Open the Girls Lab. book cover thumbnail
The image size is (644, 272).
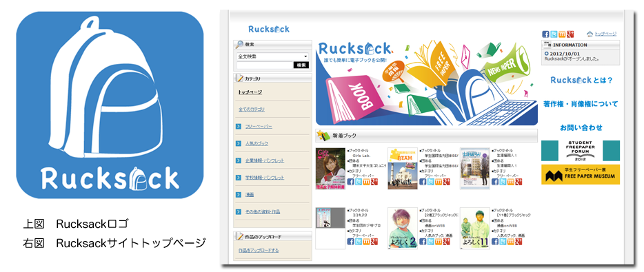[x=330, y=169]
